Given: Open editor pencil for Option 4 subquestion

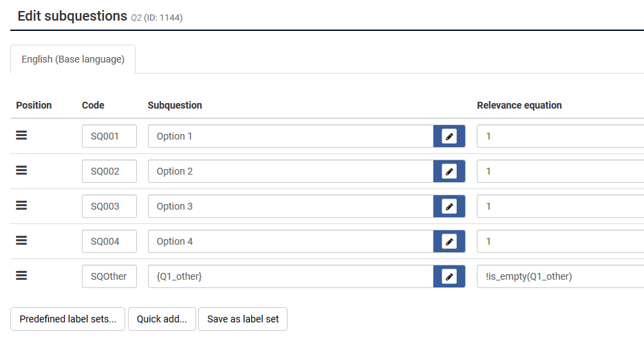Looking at the screenshot, I should (x=449, y=241).
